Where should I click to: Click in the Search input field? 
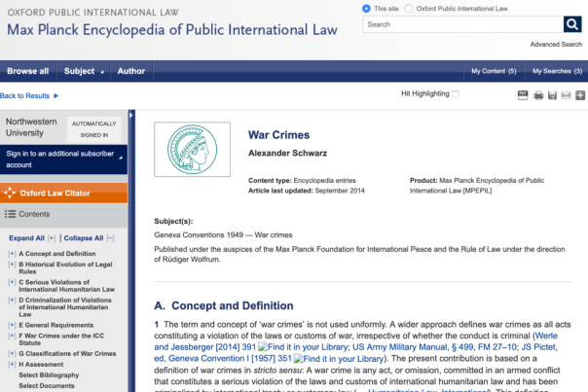[461, 25]
